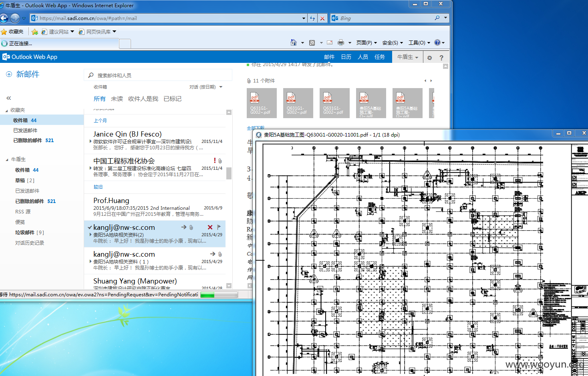Collapse the 收藏夹 folder tree
The width and height of the screenshot is (588, 376).
tap(6, 110)
